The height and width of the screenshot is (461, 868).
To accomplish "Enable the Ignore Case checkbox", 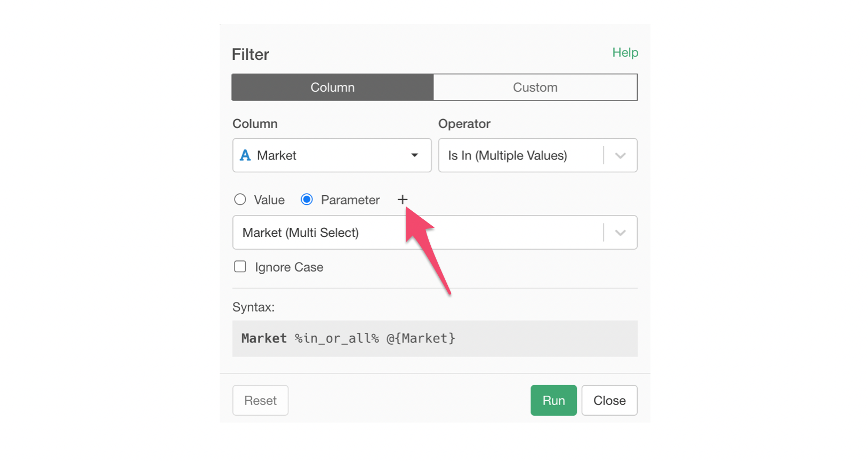I will point(240,267).
